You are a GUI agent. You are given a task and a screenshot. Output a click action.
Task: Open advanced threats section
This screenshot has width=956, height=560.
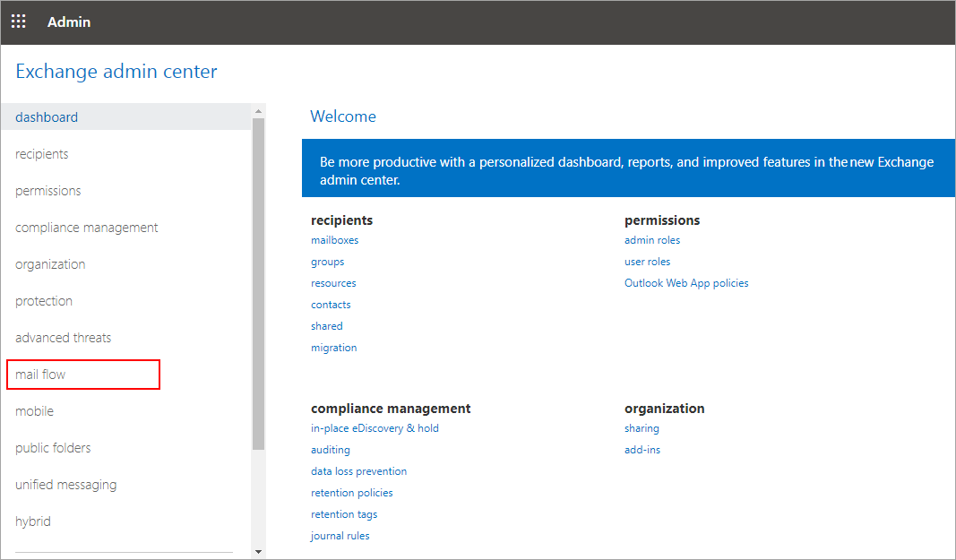64,338
